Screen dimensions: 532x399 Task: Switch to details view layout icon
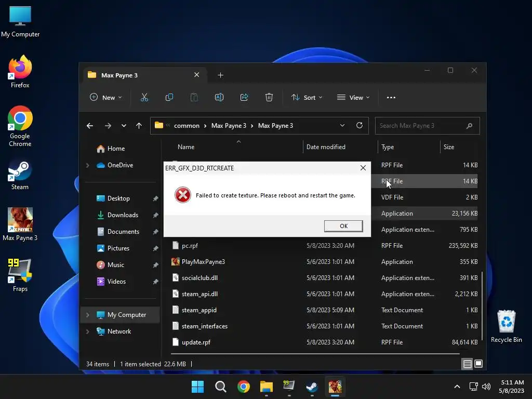[x=467, y=364]
